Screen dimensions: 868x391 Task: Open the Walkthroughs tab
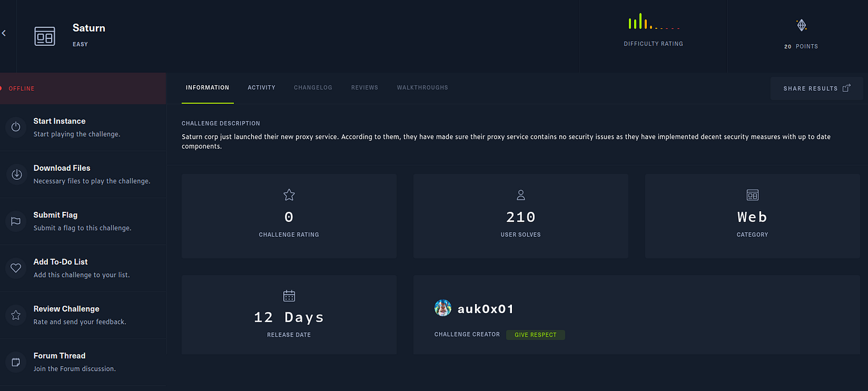pyautogui.click(x=422, y=88)
